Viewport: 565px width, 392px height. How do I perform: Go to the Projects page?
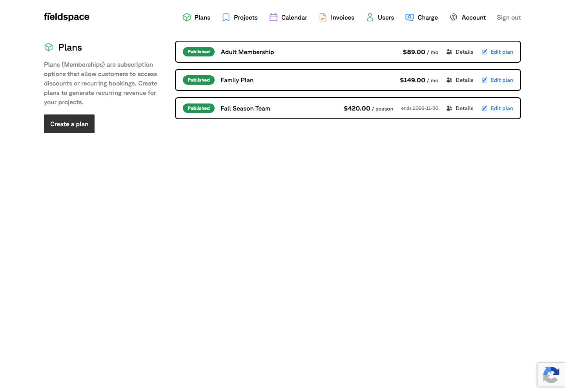pos(240,17)
